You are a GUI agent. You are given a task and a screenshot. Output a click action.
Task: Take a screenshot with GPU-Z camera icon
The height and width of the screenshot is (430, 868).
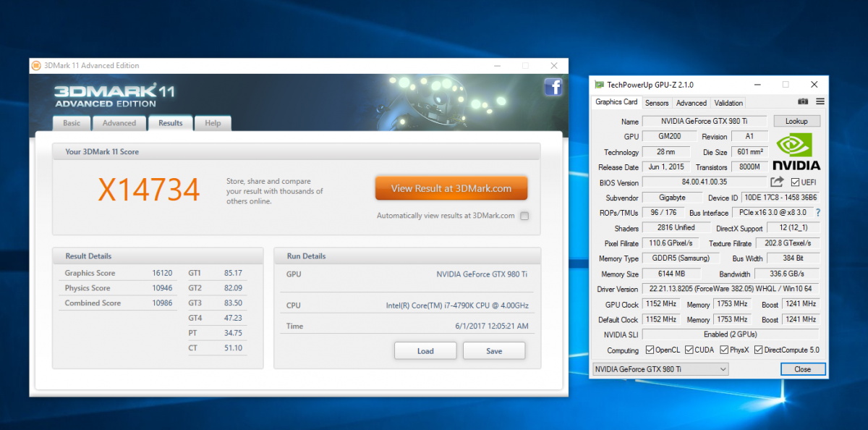click(803, 102)
